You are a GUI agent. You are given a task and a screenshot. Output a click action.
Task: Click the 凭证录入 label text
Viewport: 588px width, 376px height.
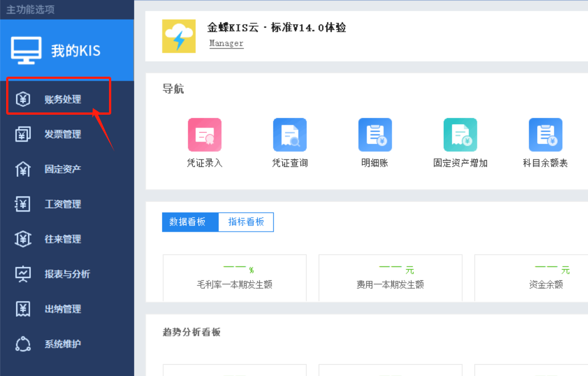(x=205, y=163)
